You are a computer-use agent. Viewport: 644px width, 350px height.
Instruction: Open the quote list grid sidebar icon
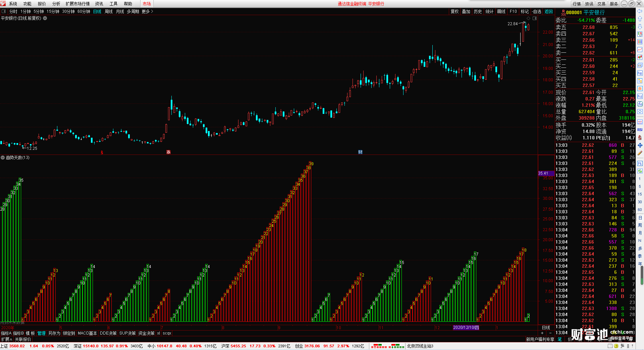(640, 42)
